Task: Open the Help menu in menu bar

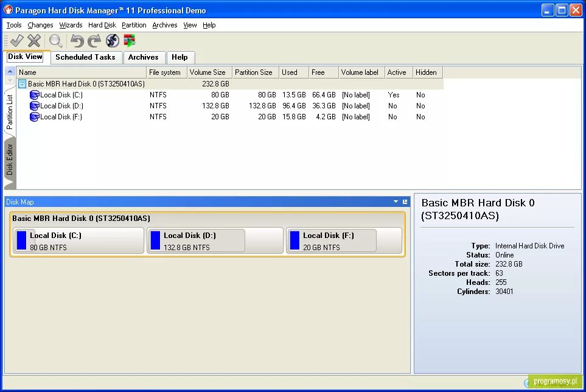Action: point(209,25)
